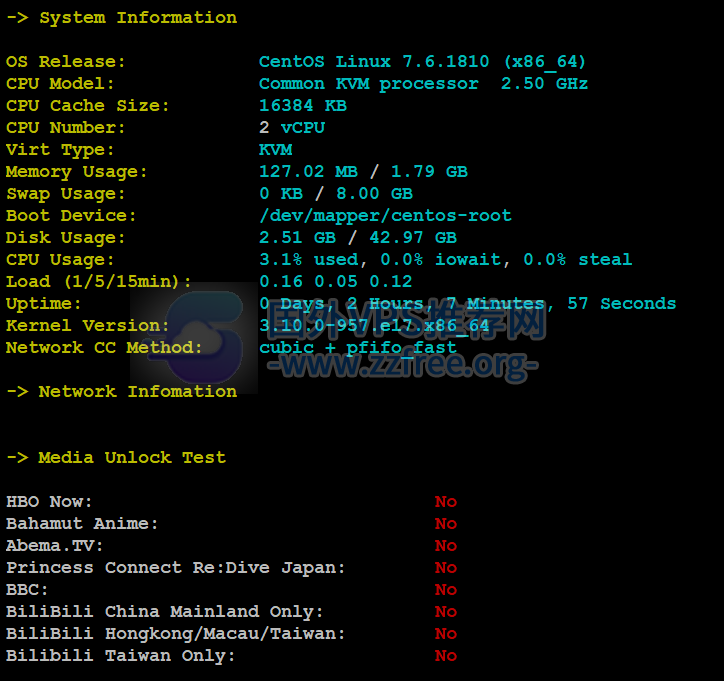This screenshot has height=681, width=724.
Task: Click 'No' result for Bilibili Taiwan Only
Action: [x=446, y=656]
